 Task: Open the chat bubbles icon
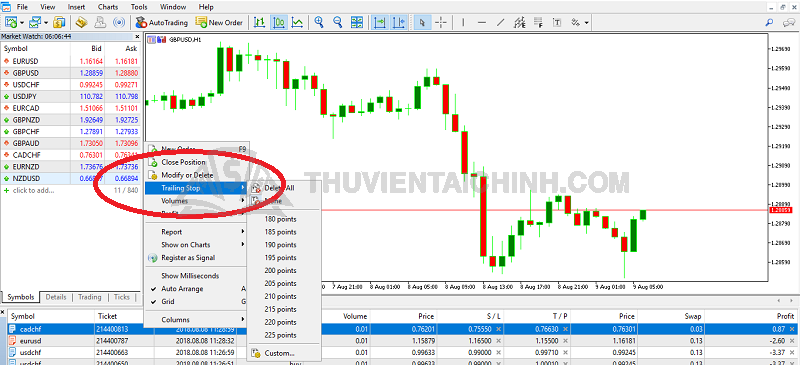[x=790, y=22]
